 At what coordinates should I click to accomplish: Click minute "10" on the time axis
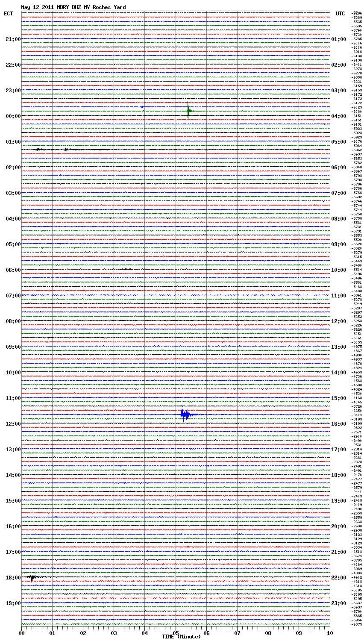[x=329, y=632]
